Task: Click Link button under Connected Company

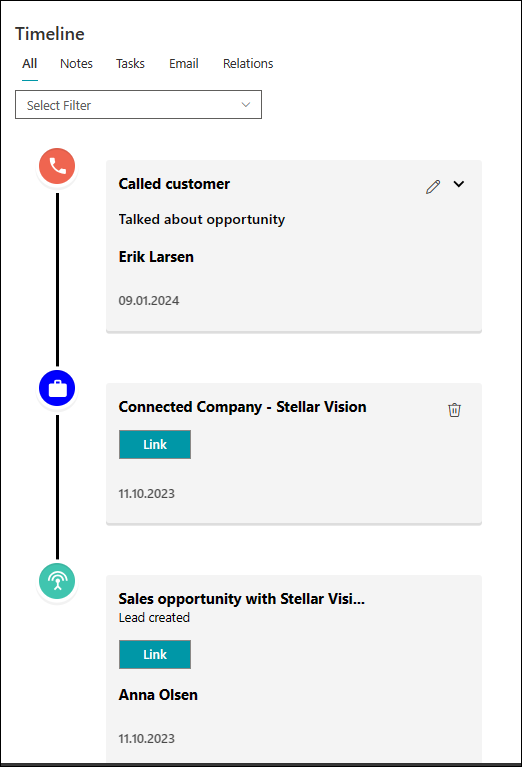Action: pyautogui.click(x=155, y=445)
